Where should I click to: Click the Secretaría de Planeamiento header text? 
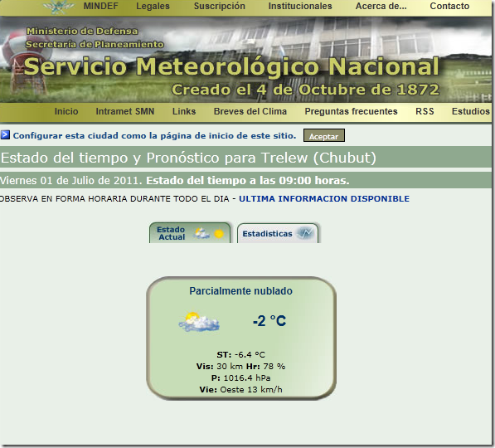[x=95, y=44]
